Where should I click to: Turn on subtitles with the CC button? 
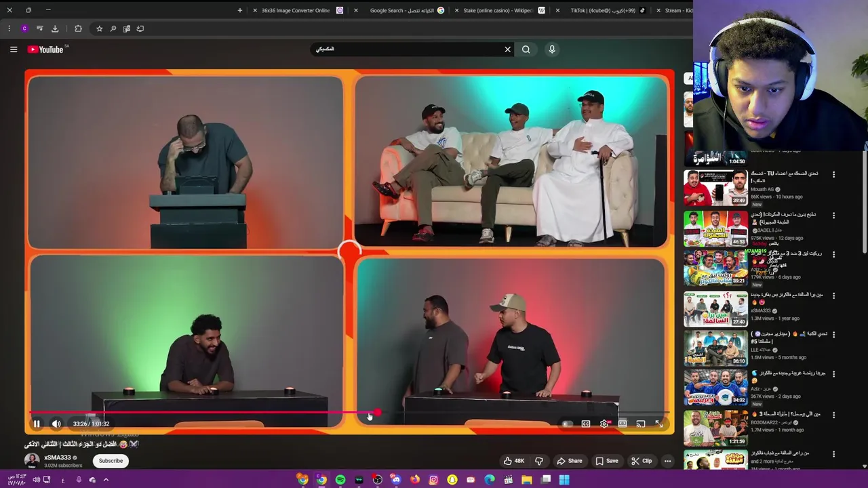coord(586,424)
